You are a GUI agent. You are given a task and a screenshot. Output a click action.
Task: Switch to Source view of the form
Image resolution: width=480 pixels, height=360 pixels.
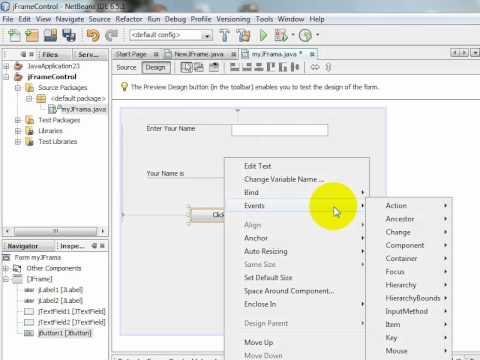tap(126, 67)
